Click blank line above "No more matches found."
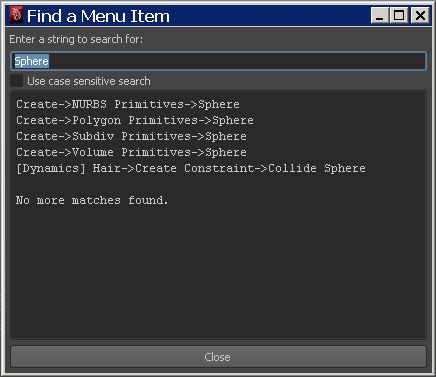 tap(218, 184)
